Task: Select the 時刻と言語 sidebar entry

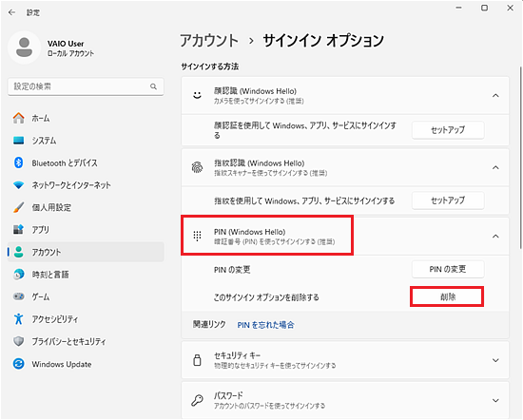Action: coord(86,275)
